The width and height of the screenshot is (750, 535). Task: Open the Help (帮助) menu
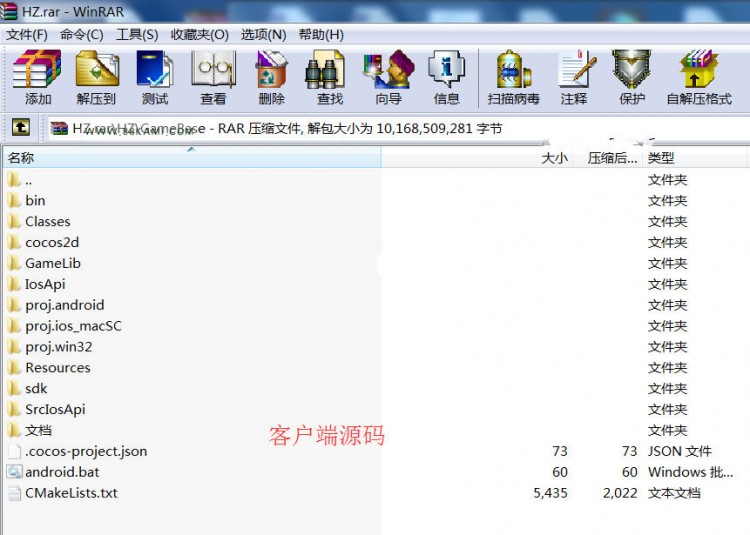(321, 34)
